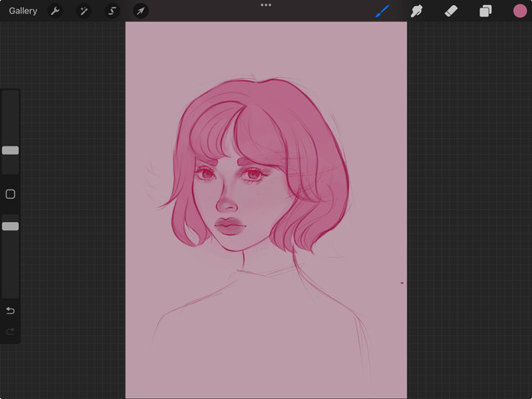532x399 pixels.
Task: Select the Eraser tool
Action: 451,11
